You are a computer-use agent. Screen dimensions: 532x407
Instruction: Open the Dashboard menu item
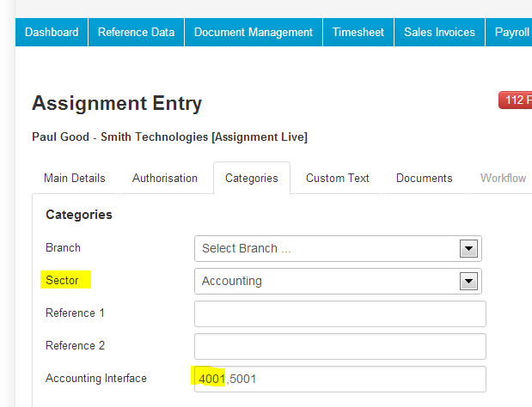(52, 32)
